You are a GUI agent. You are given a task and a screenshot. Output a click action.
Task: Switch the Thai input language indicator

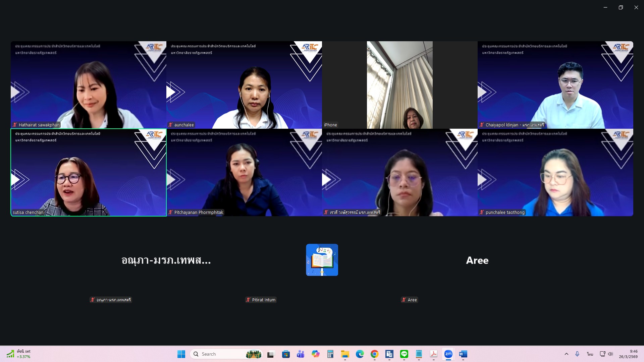coord(590,354)
